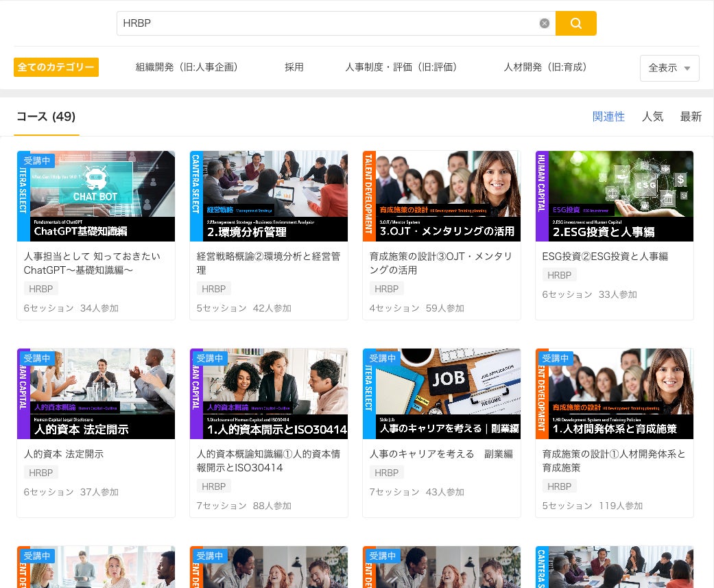Click 受講中 badge on 副業編 course
The width and height of the screenshot is (714, 588).
click(382, 358)
